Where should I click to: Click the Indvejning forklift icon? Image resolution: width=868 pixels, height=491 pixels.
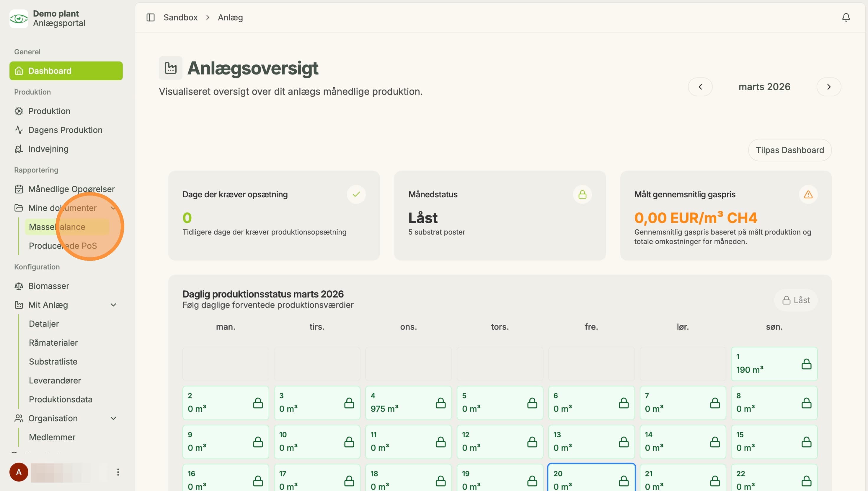19,149
